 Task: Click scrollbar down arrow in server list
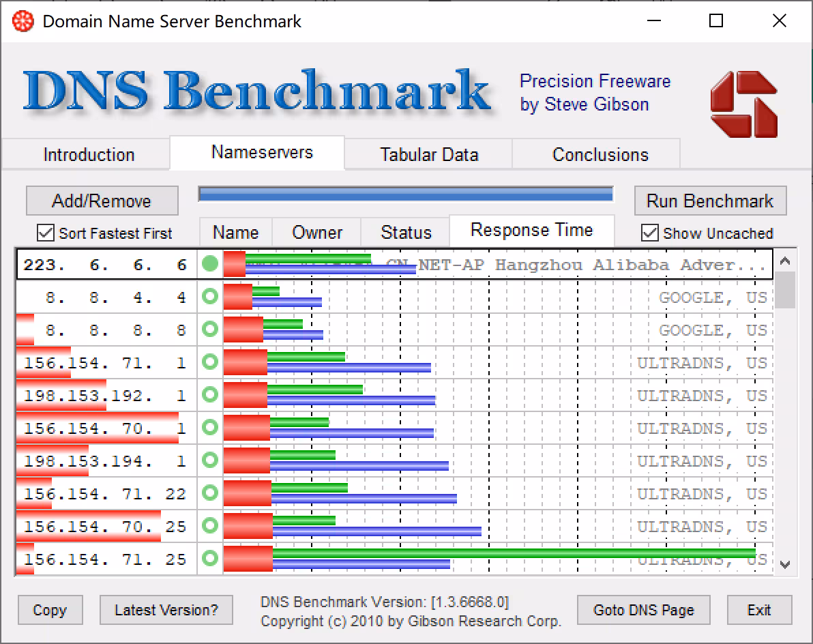coord(785,564)
